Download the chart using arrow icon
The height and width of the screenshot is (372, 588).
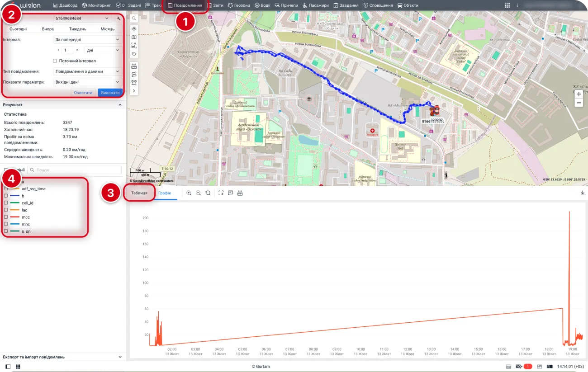click(x=583, y=193)
